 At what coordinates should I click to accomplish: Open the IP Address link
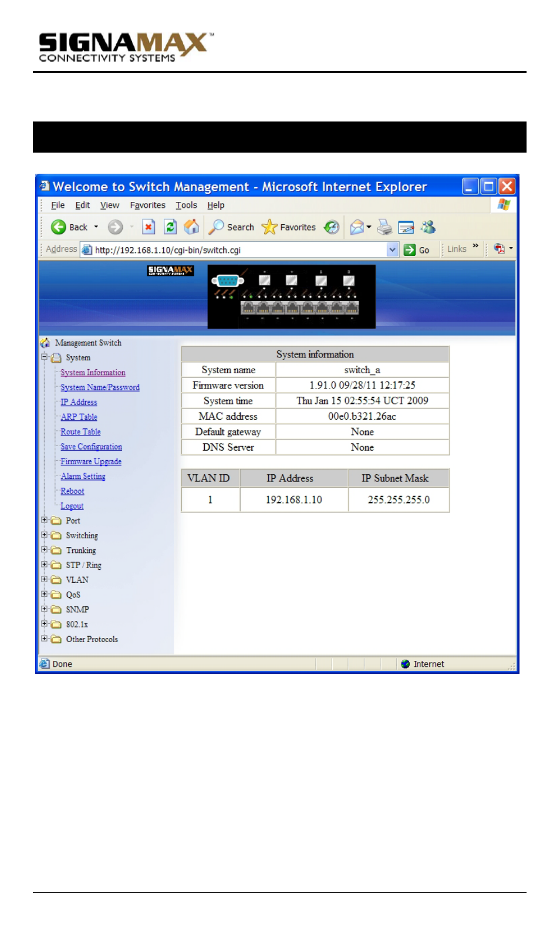pos(79,402)
